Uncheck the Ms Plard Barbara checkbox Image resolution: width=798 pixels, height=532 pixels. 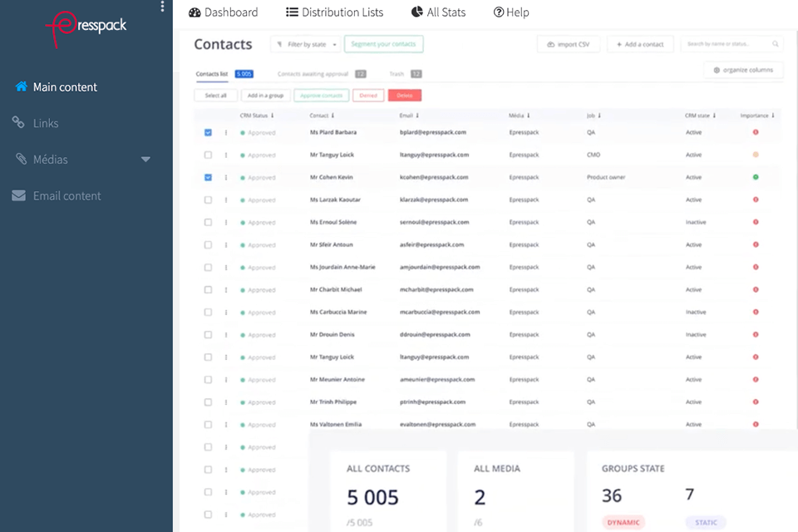(208, 132)
